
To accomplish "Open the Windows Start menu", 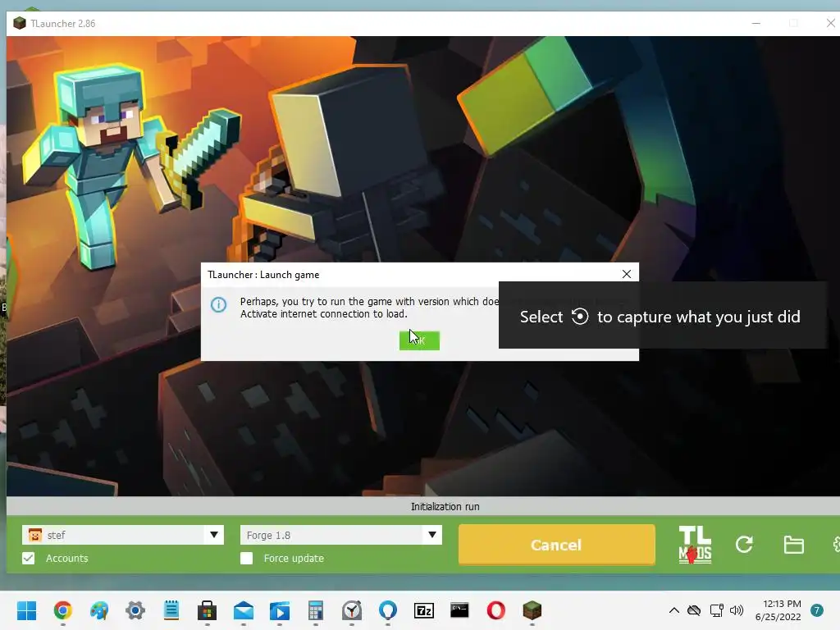I will 26,610.
